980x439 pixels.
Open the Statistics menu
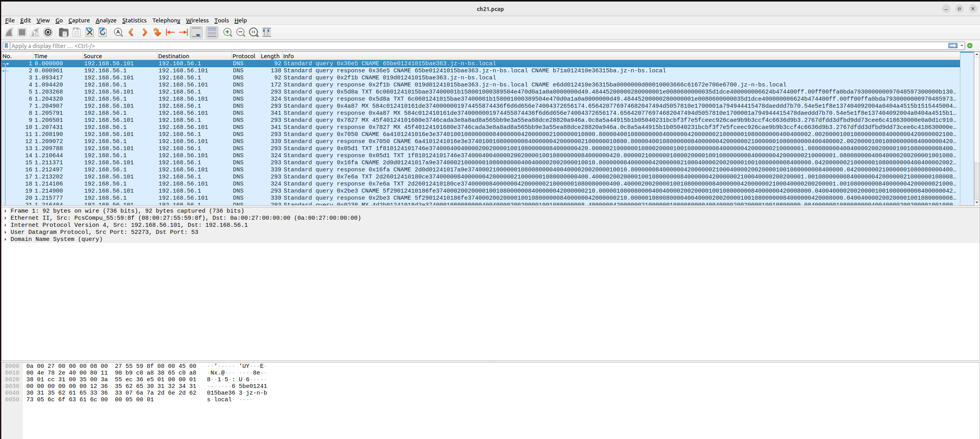coord(134,20)
